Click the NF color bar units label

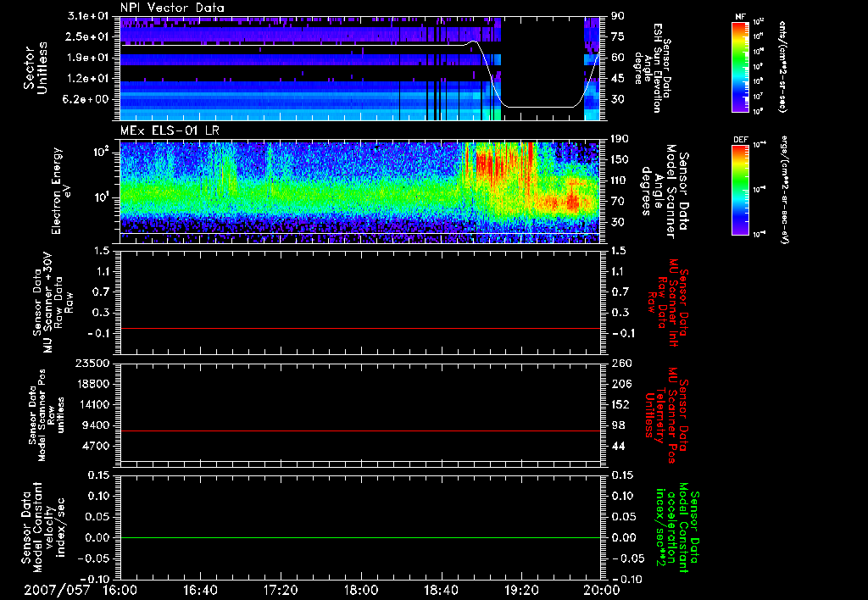(782, 67)
